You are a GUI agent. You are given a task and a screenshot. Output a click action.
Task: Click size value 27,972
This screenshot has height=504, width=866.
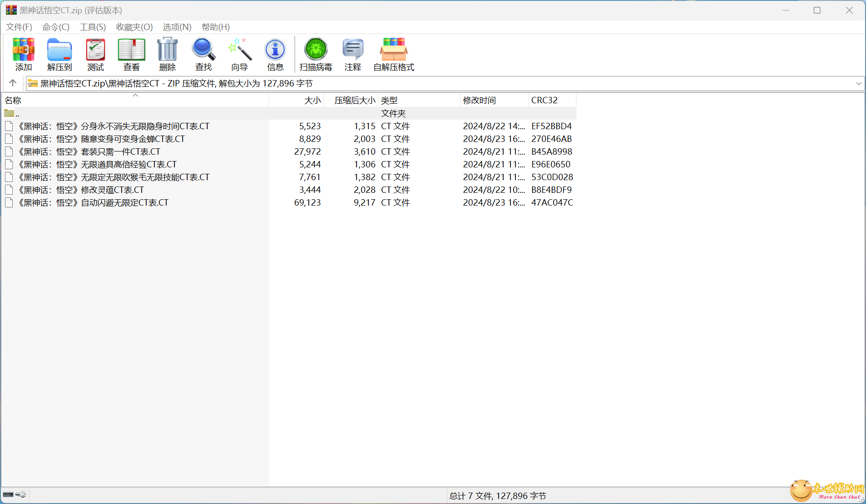[x=307, y=151]
